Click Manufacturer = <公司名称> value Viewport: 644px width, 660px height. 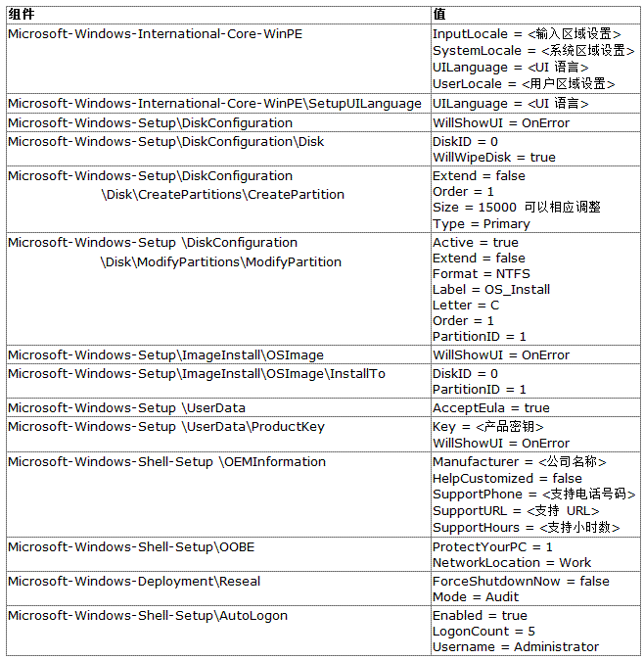(520, 462)
